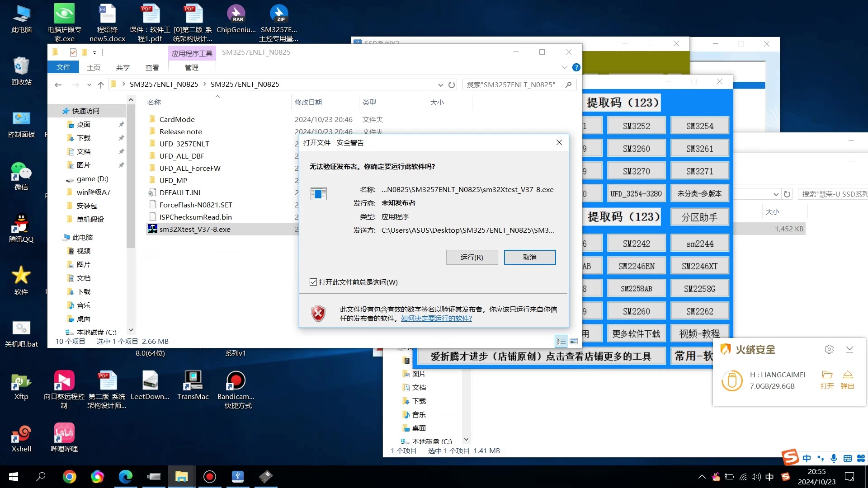Open the Bandicam recorder taskbar icon
This screenshot has height=488, width=868.
pyautogui.click(x=209, y=477)
